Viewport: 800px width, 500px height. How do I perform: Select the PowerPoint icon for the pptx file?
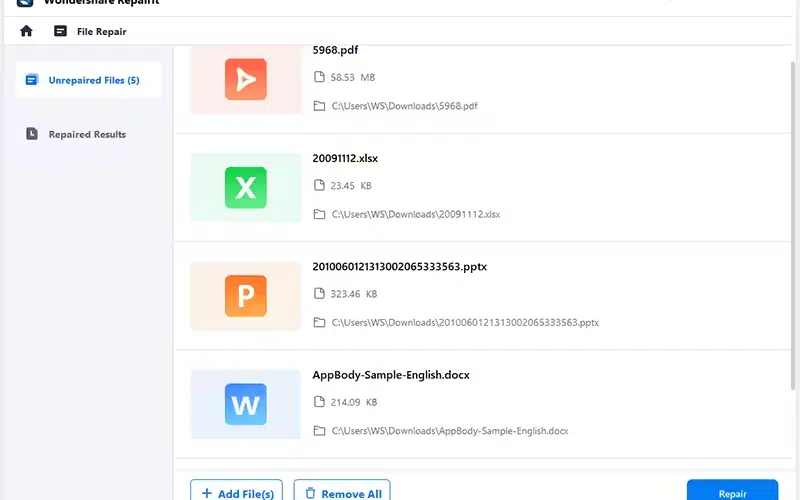pyautogui.click(x=245, y=295)
